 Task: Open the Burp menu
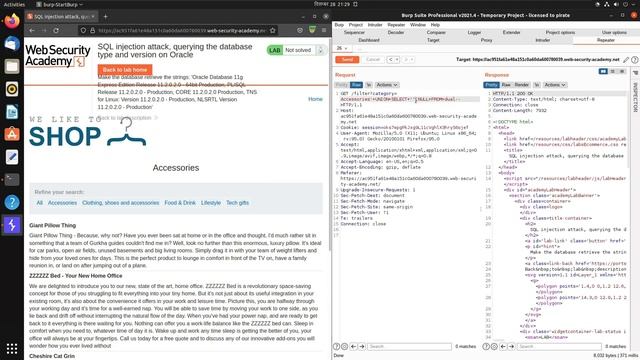339,25
